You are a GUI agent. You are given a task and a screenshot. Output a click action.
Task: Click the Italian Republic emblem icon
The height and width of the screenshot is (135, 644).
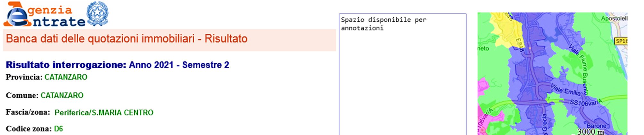click(98, 14)
